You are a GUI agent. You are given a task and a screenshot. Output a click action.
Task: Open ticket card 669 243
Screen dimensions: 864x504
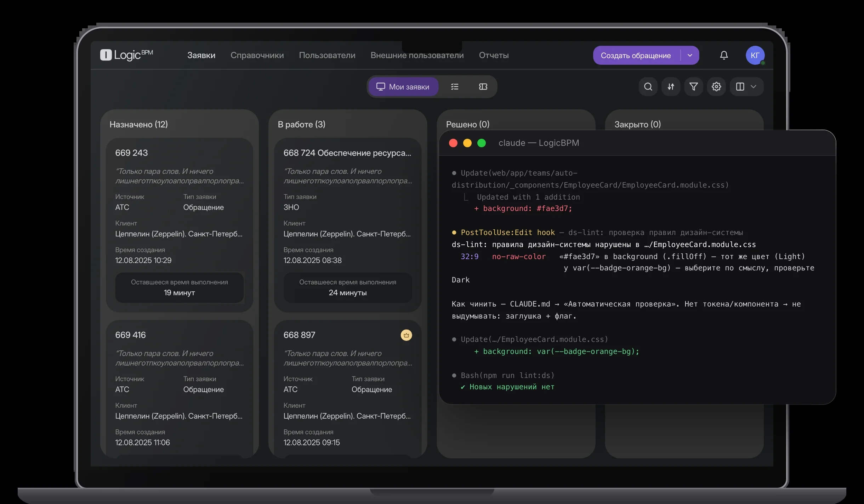pyautogui.click(x=180, y=225)
